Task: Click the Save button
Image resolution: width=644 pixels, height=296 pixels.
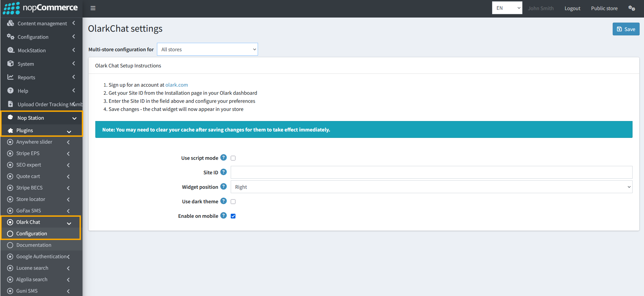Action: (x=626, y=29)
